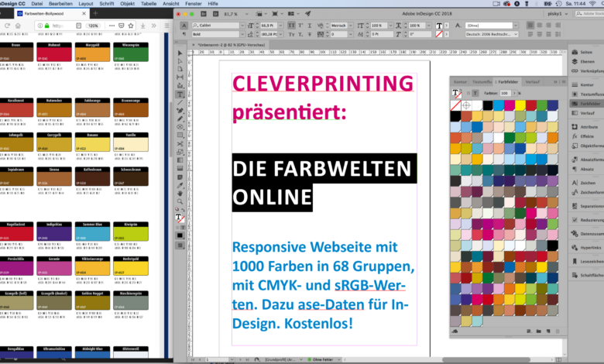Select the Content Collector tool

[x=180, y=85]
